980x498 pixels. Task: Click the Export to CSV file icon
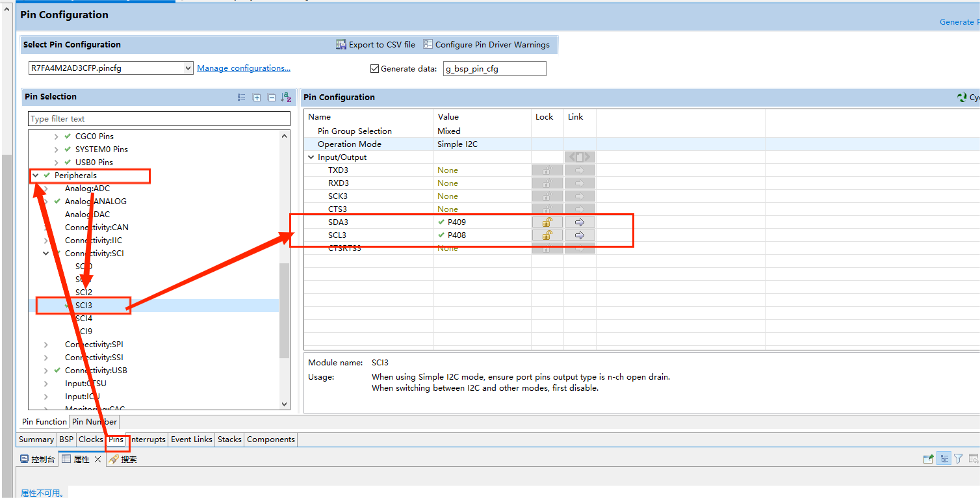tap(341, 44)
